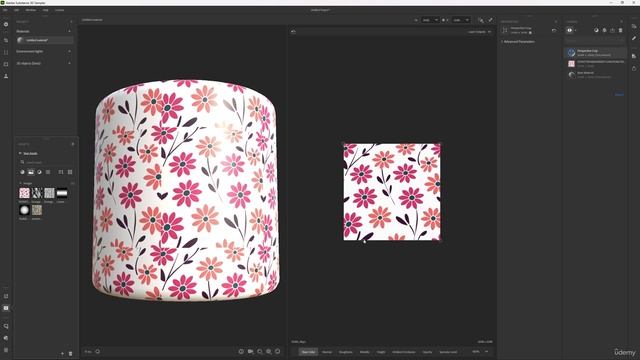Toggle the first (sphere) asset type filter
This screenshot has height=360, width=640.
[x=22, y=172]
